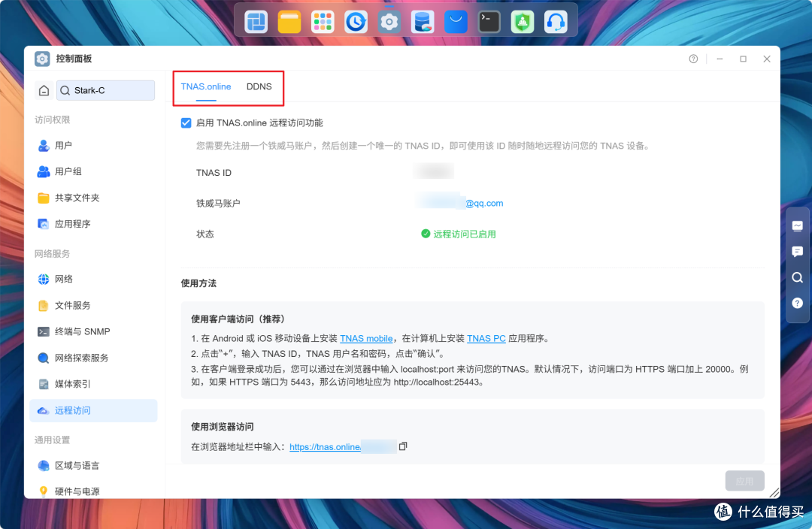The image size is (812, 529).
Task: Minimize the control panel window
Action: (x=720, y=59)
